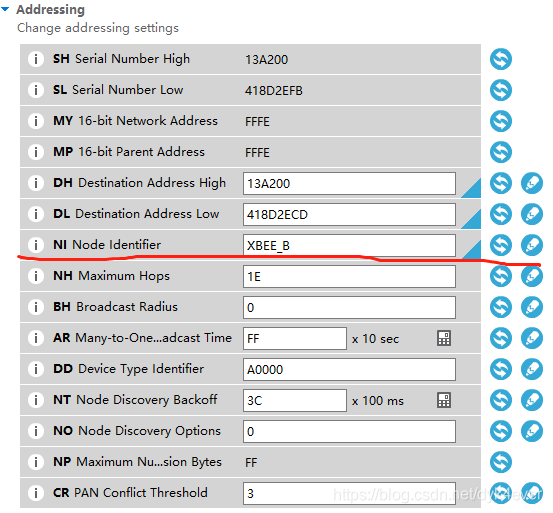Select the SH value 13A200
553x513 pixels.
click(x=267, y=60)
